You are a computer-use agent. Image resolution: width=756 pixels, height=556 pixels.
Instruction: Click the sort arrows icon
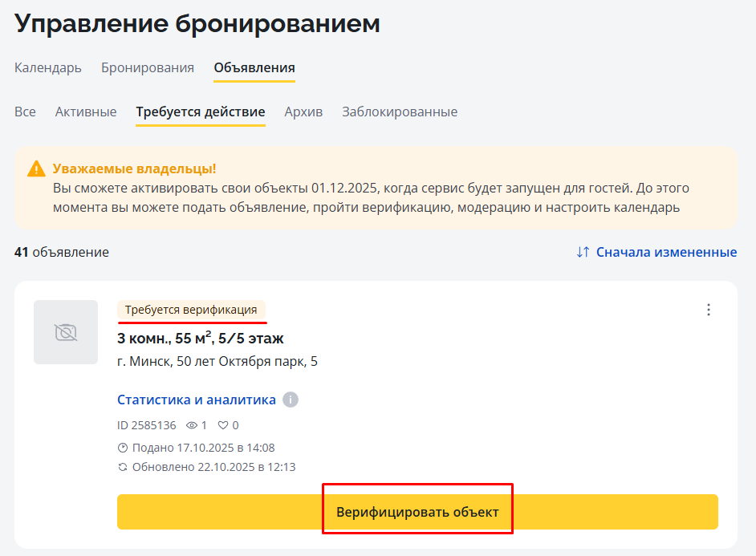coord(583,252)
